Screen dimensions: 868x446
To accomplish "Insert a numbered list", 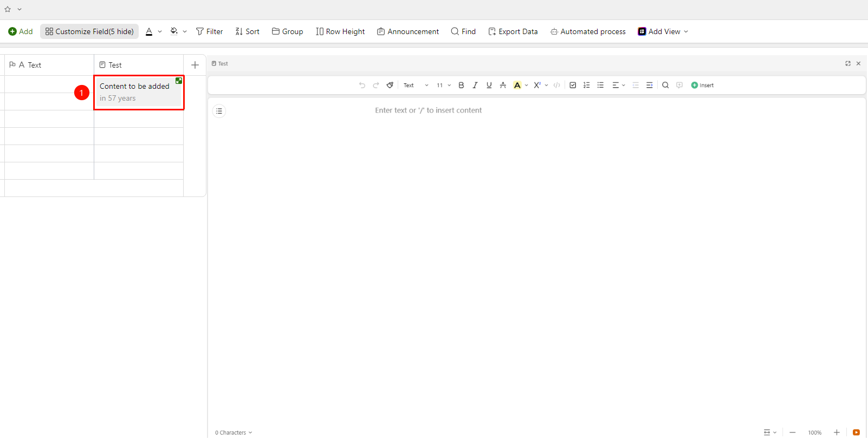I will [x=587, y=85].
